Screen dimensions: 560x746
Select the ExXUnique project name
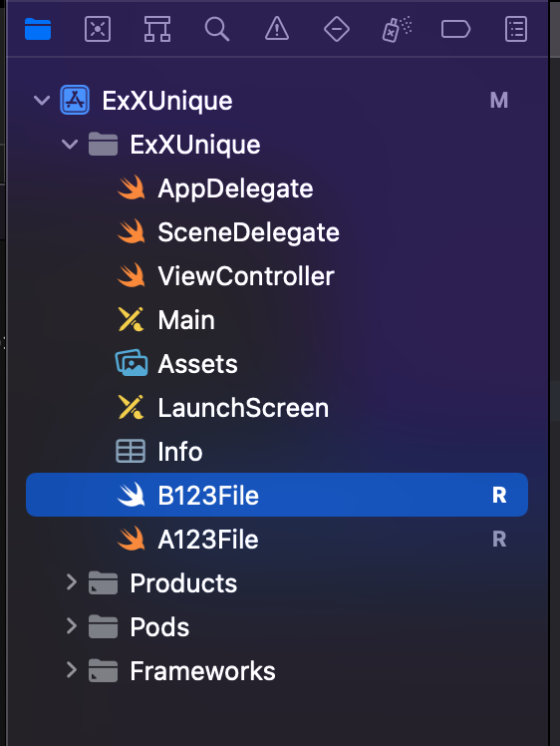(167, 102)
